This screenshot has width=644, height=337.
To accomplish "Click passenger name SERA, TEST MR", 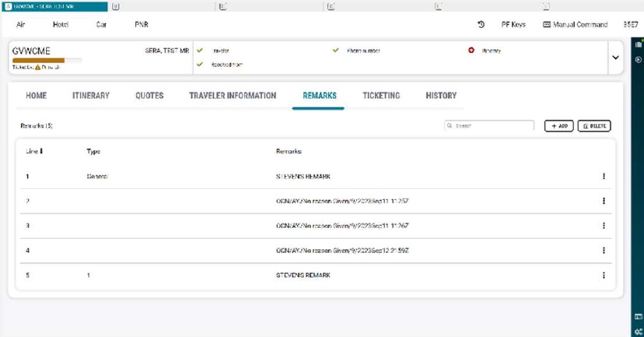I will pos(166,51).
